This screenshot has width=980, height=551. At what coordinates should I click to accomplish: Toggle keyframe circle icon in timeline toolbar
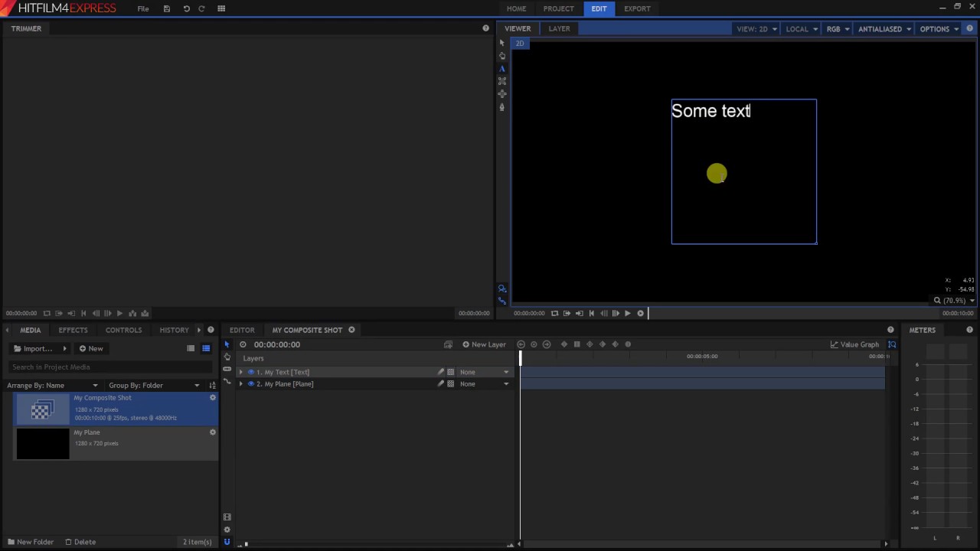coord(534,344)
